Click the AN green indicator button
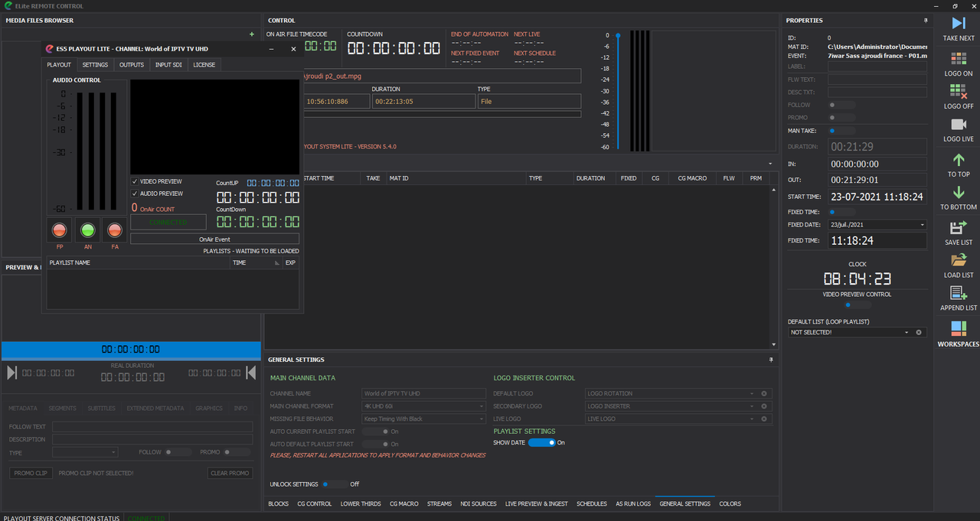The image size is (980, 521). click(x=87, y=230)
